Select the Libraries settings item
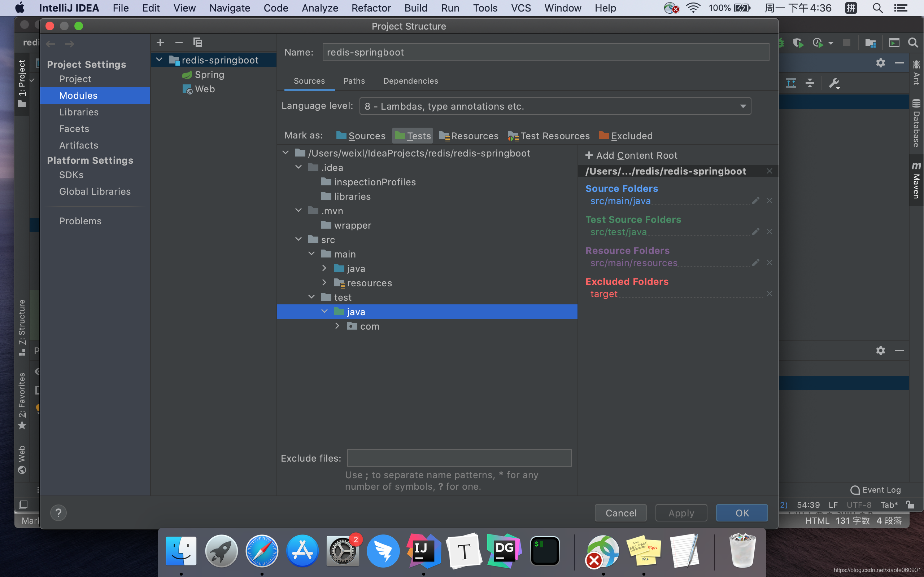Viewport: 924px width, 577px height. coord(79,112)
